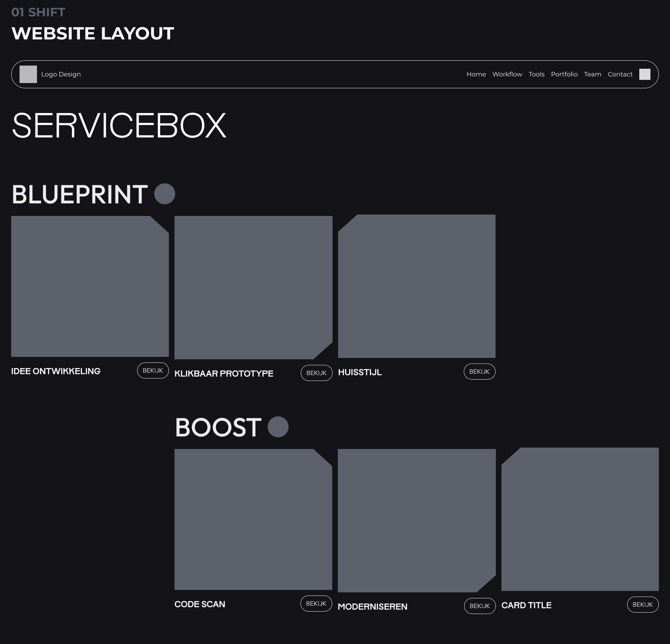Open the Contact nav link

tap(620, 74)
